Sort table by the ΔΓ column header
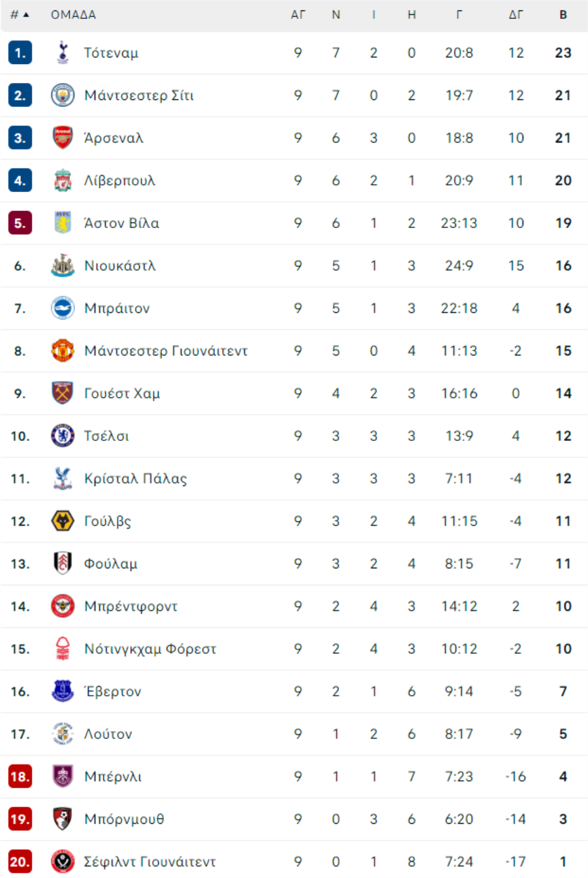This screenshot has width=588, height=878. click(516, 14)
